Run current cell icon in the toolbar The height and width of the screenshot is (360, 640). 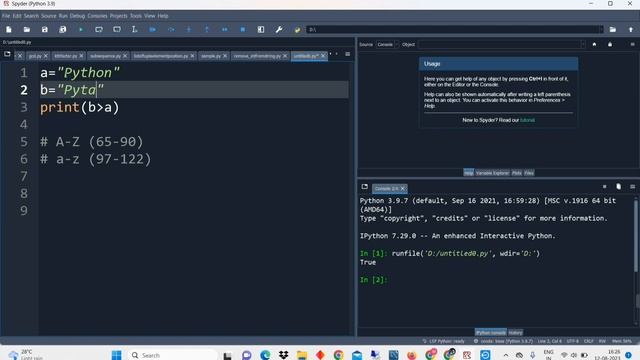click(x=99, y=29)
